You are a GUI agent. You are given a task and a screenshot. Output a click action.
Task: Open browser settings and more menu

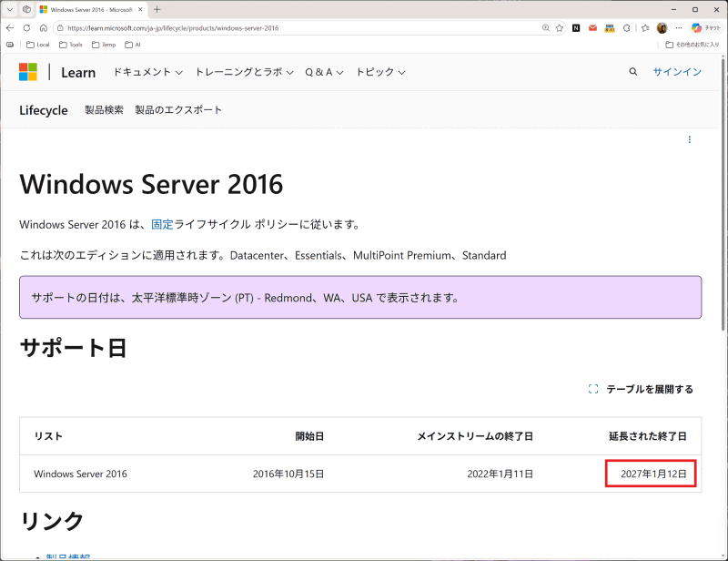tap(679, 28)
